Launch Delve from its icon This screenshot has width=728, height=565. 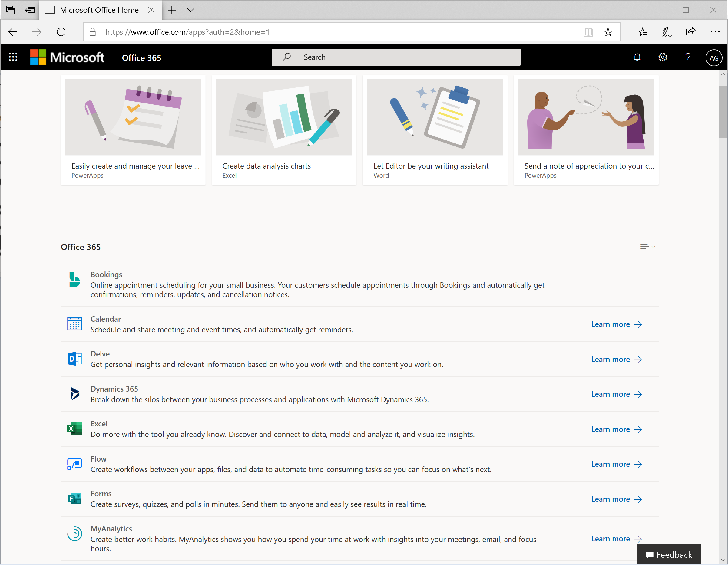[74, 359]
